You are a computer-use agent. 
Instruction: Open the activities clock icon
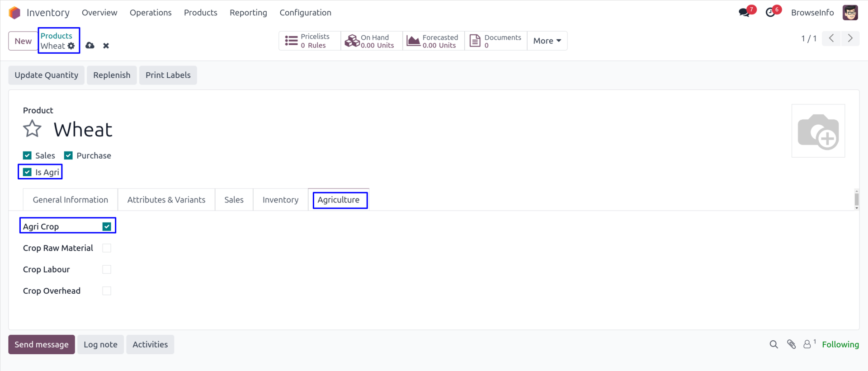click(770, 13)
